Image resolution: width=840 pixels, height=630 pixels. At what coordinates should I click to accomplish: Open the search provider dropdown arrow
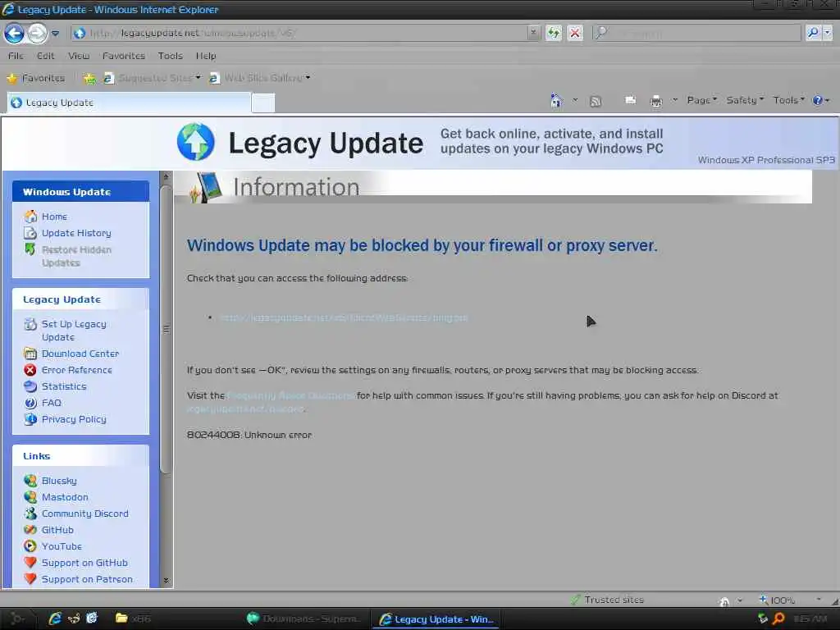pos(827,33)
